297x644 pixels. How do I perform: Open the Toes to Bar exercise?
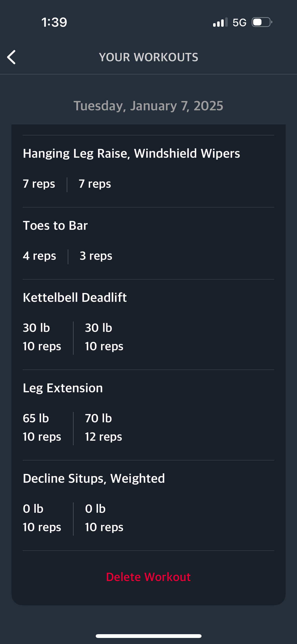(55, 225)
